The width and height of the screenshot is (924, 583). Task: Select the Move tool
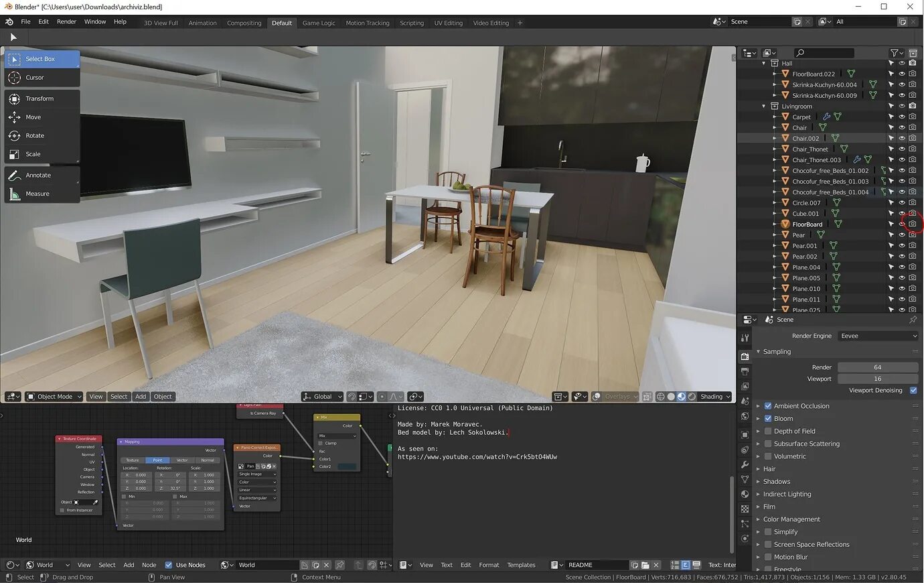[42, 117]
